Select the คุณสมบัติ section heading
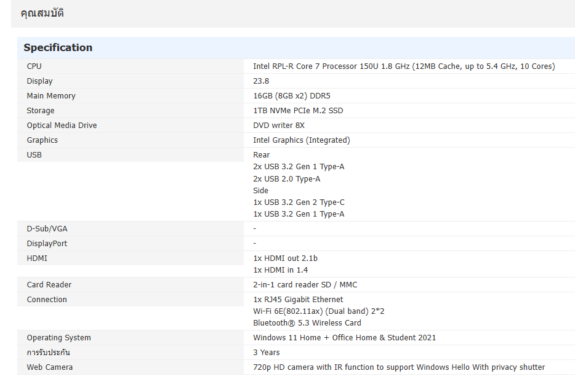This screenshot has height=392, width=575. [x=42, y=13]
